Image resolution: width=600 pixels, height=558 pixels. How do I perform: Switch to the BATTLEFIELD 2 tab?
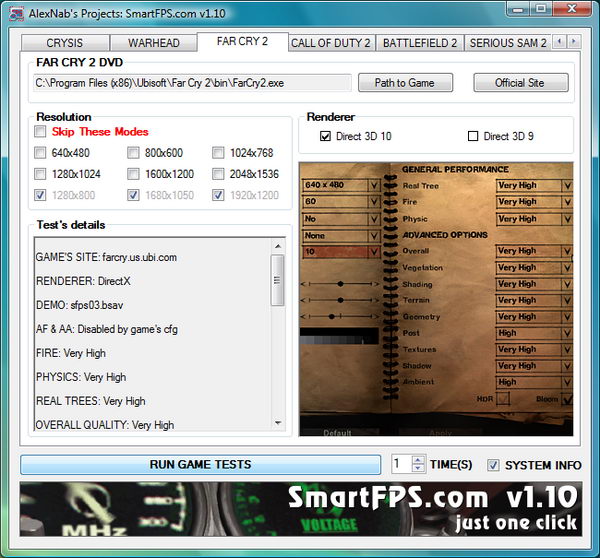420,43
